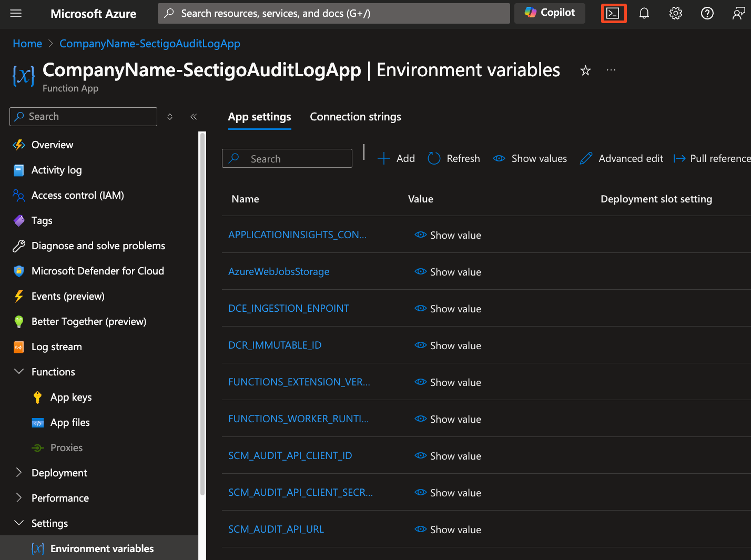Show value for APPLICATIONINSIGHTS_CON...
This screenshot has width=751, height=560.
[448, 235]
